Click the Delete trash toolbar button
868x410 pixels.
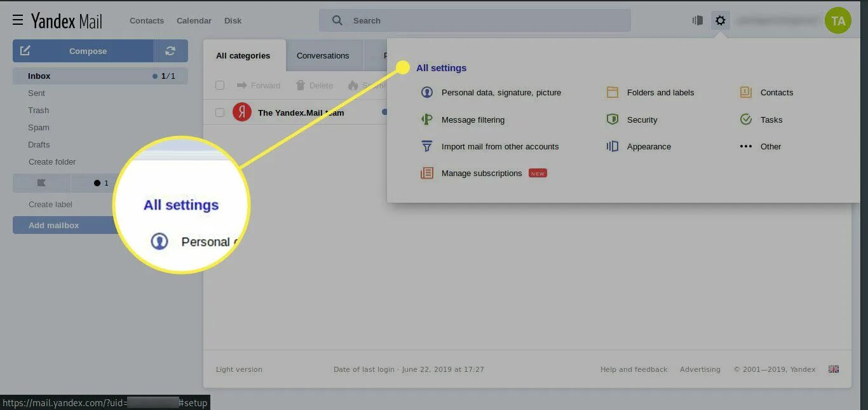click(x=314, y=85)
